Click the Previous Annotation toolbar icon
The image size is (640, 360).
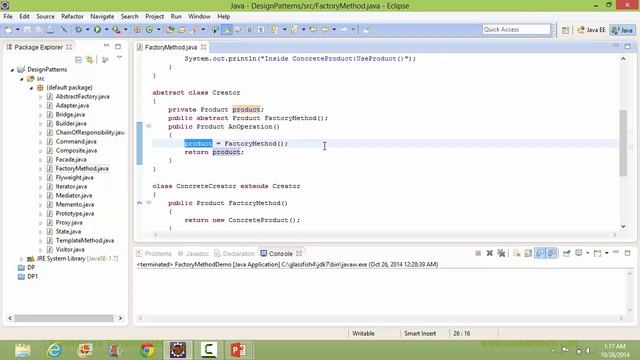pos(294,29)
